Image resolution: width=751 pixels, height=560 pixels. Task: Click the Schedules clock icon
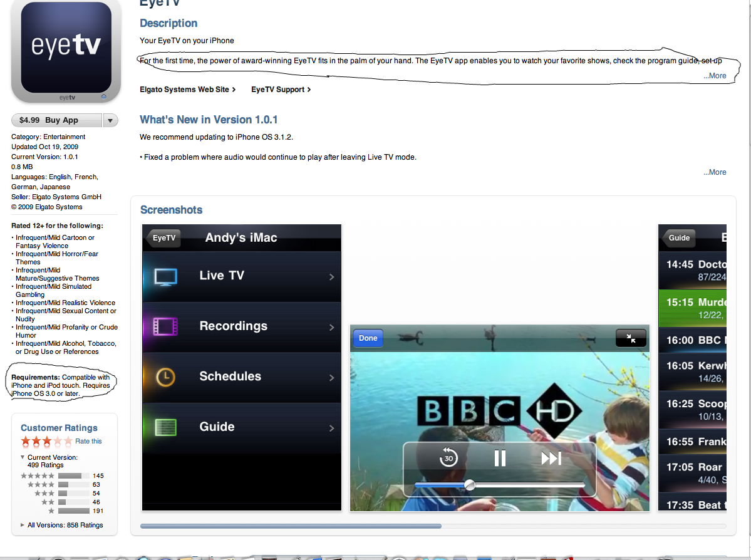[x=166, y=377]
